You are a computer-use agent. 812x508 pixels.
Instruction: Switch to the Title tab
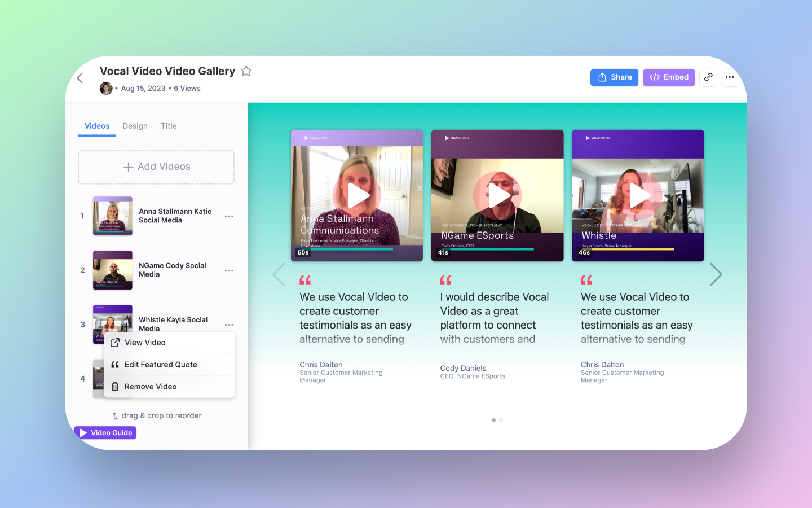[169, 126]
